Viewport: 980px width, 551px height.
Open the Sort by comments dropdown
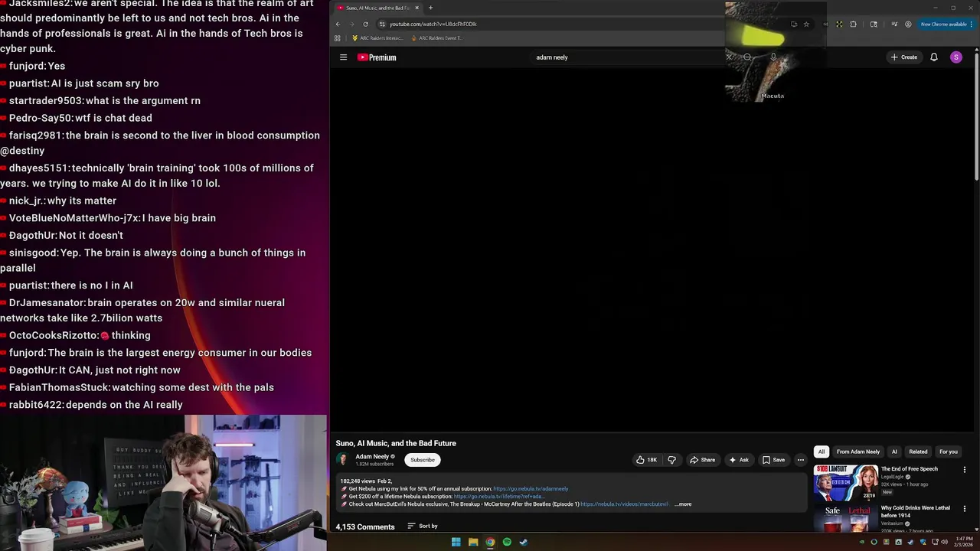click(x=423, y=527)
